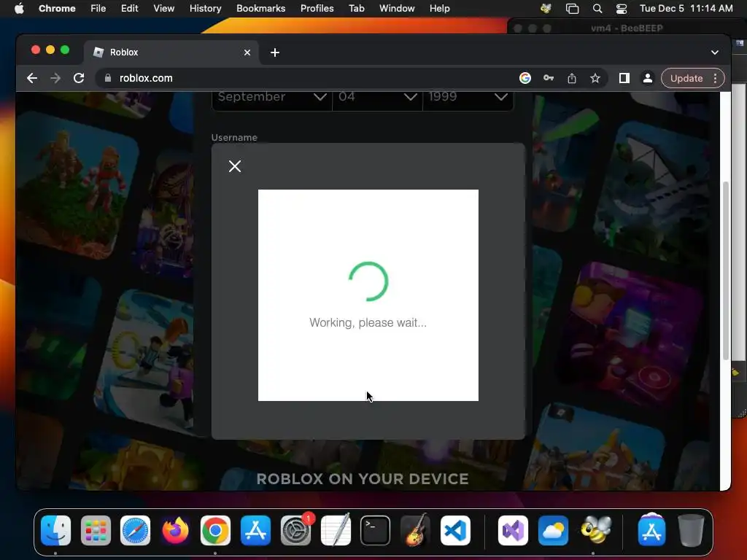Open the File menu
Image resolution: width=747 pixels, height=560 pixels.
coord(98,9)
